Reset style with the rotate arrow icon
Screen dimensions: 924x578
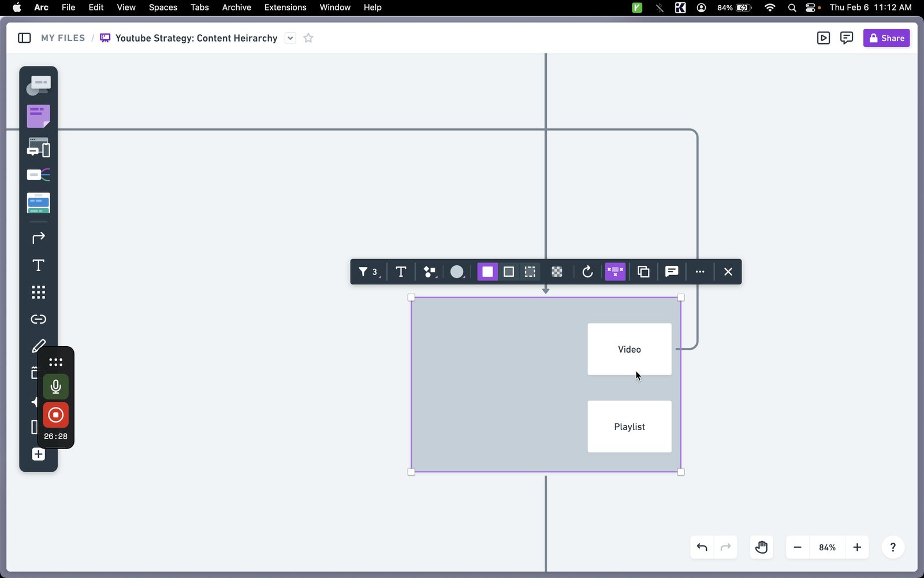coord(587,272)
